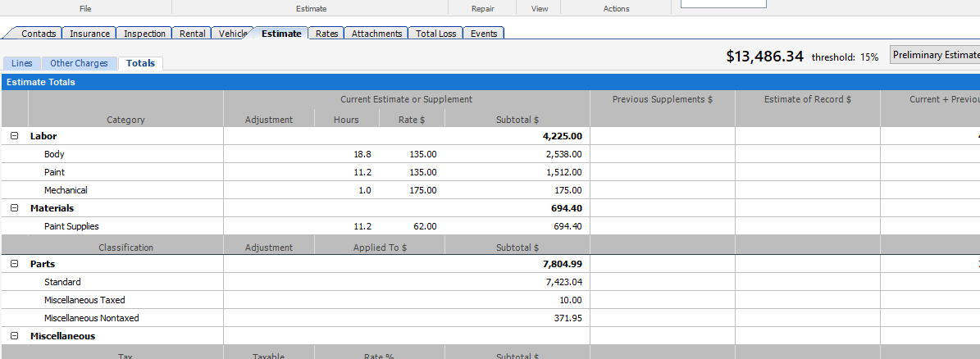Switch to the Lines sub-tab
Viewport: 980px width, 359px height.
coord(22,63)
